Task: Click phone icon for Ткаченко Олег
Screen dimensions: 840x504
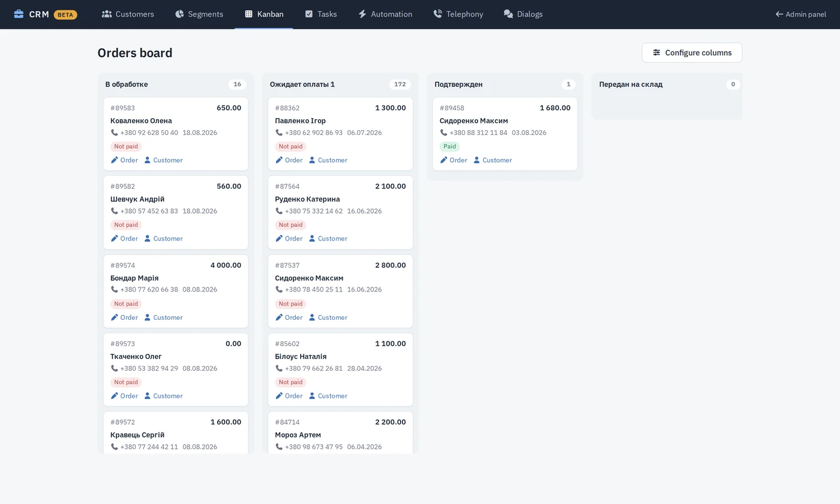Action: (115, 368)
